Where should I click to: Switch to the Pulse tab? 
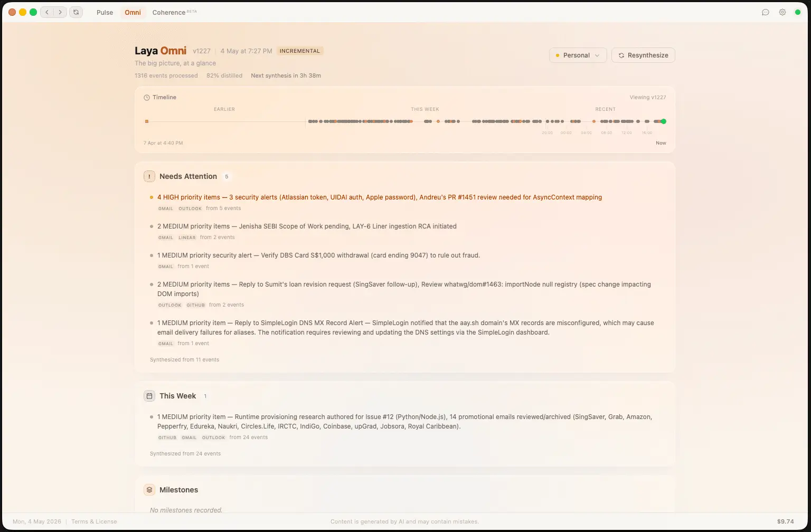105,12
